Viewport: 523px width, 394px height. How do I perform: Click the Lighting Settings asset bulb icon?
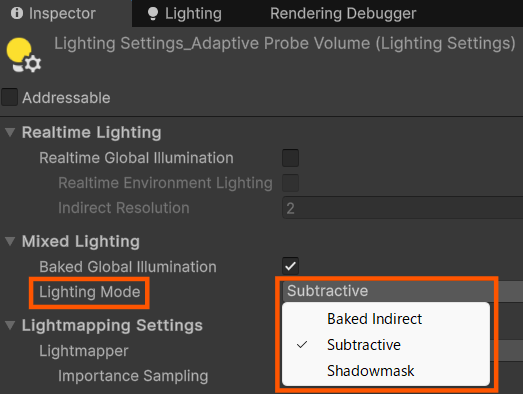23,55
